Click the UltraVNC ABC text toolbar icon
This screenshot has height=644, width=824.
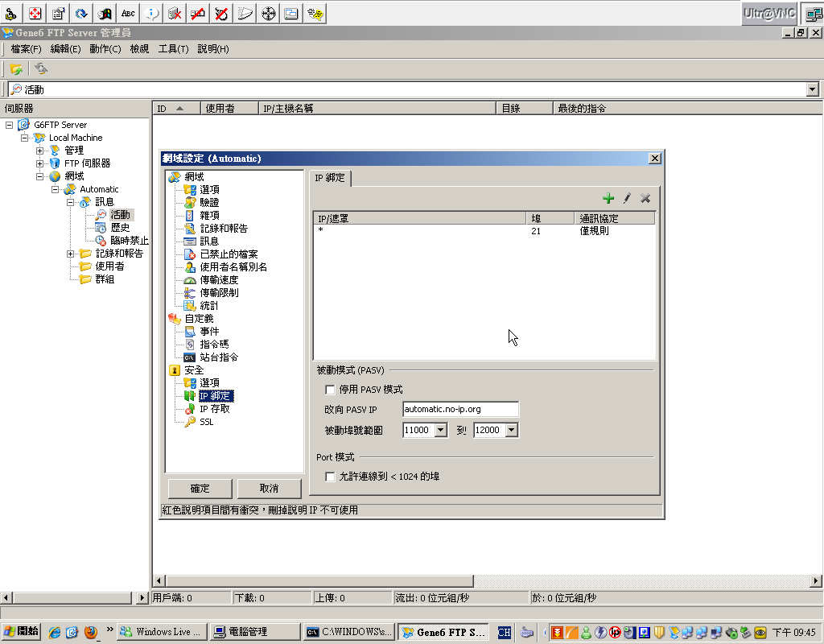pos(128,13)
